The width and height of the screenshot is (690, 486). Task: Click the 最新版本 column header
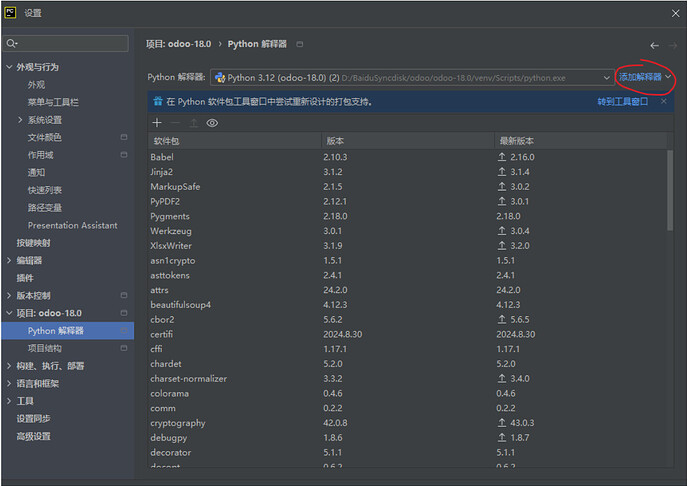click(x=581, y=141)
